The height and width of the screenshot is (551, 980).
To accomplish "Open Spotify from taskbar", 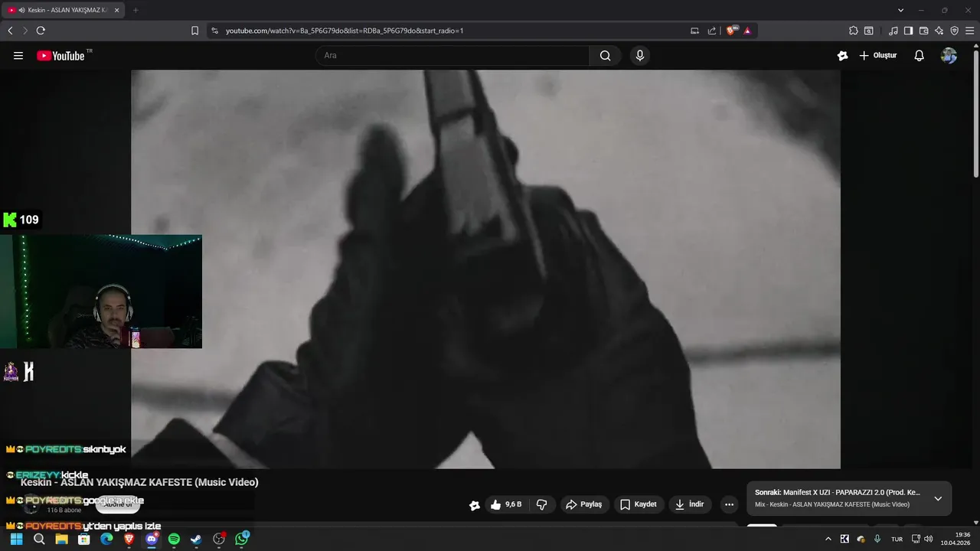I will click(174, 540).
